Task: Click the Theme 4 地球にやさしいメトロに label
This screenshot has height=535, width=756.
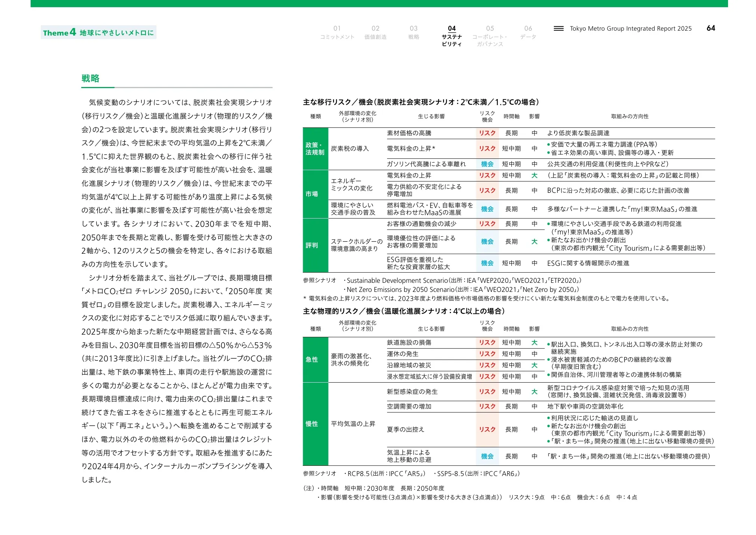Action: [x=99, y=33]
